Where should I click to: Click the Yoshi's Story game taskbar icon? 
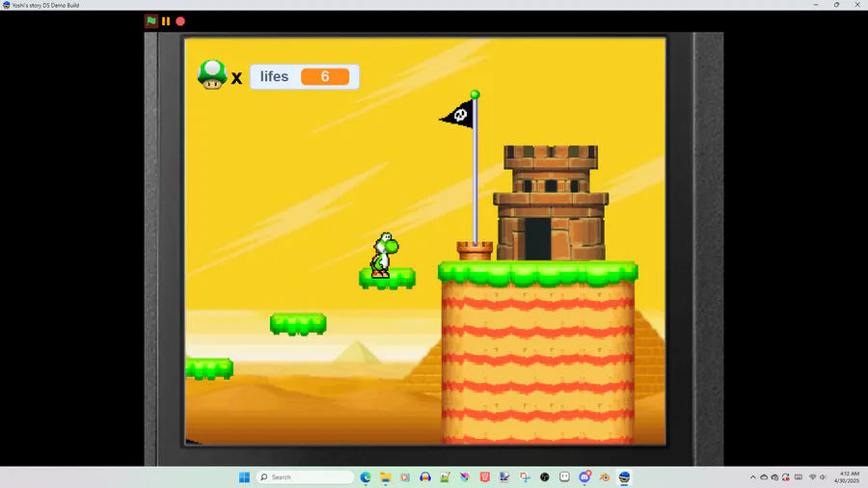coord(624,477)
